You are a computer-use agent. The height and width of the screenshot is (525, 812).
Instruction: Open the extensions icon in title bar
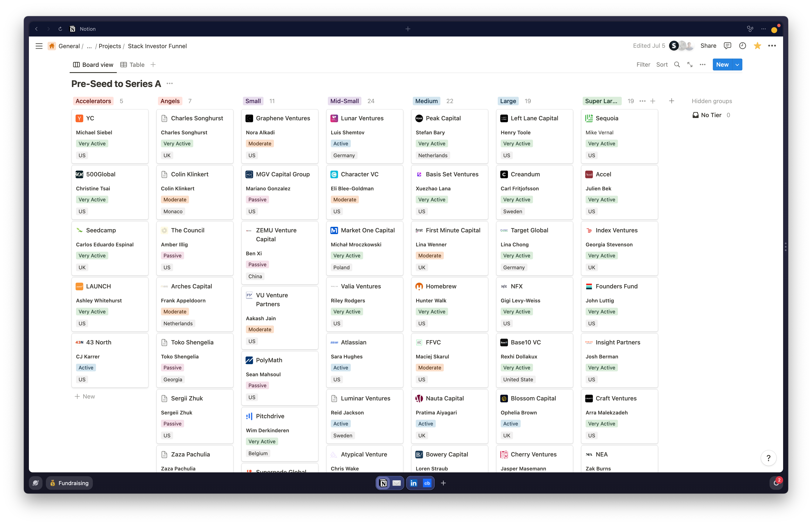pyautogui.click(x=750, y=29)
